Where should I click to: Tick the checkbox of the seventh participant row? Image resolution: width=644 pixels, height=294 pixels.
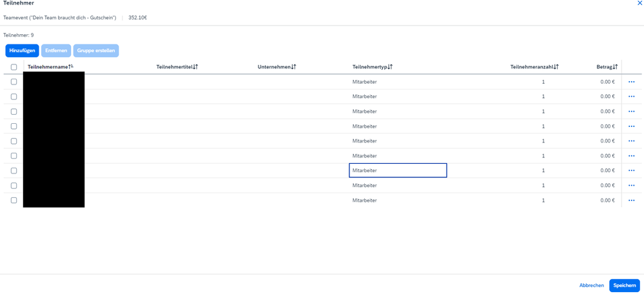[14, 170]
